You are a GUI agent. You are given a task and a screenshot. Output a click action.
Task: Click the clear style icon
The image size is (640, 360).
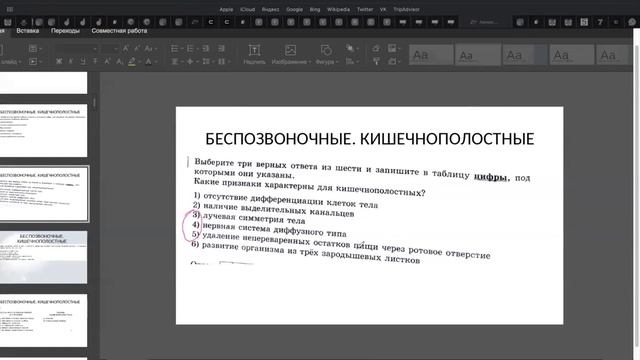pyautogui.click(x=376, y=49)
